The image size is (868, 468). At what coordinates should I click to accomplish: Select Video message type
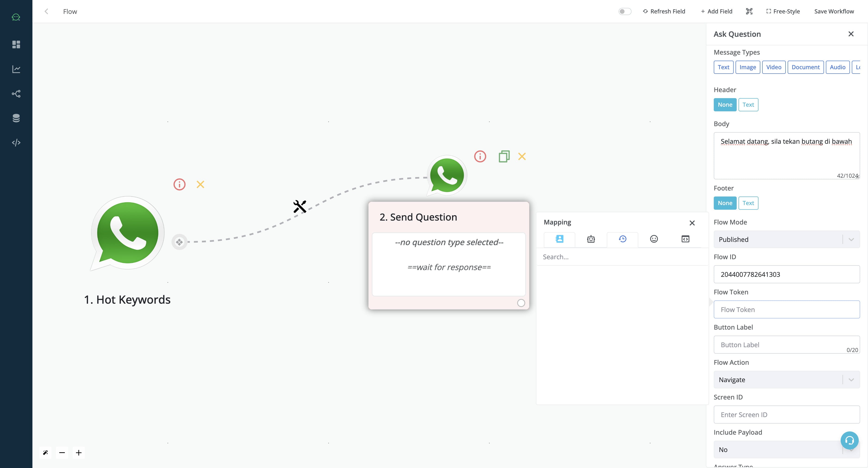(x=774, y=67)
